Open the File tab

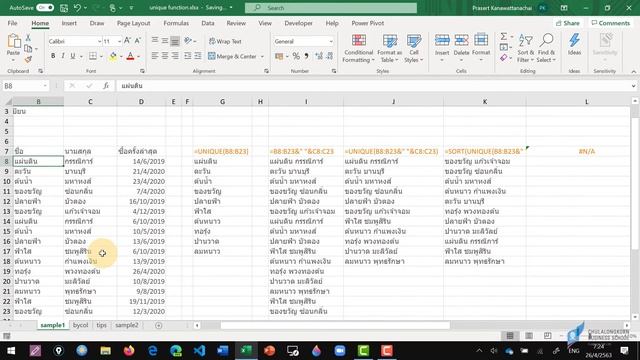tap(12, 23)
